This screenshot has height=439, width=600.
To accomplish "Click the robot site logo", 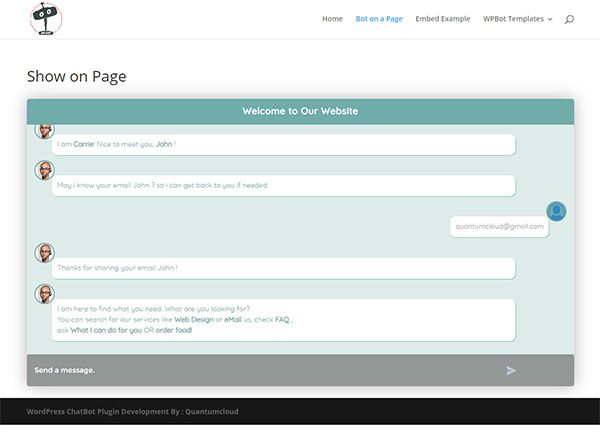I will pos(46,18).
